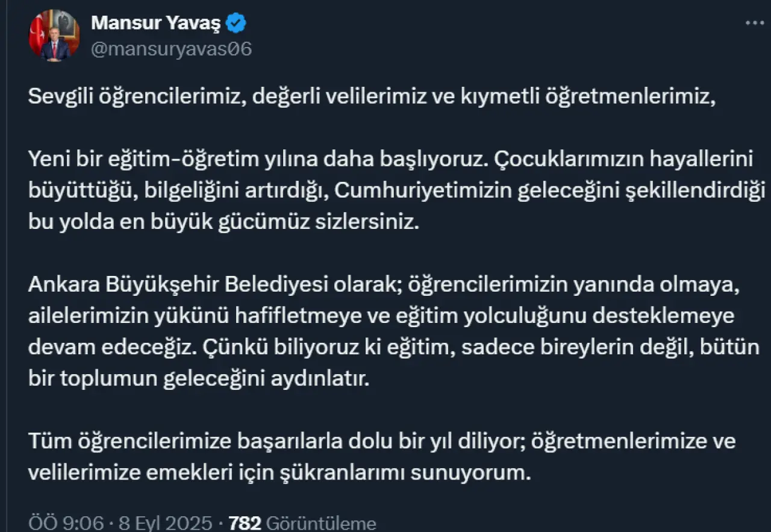The width and height of the screenshot is (771, 532).
Task: Click the Mansur Yavaş display name
Action: pyautogui.click(x=156, y=23)
